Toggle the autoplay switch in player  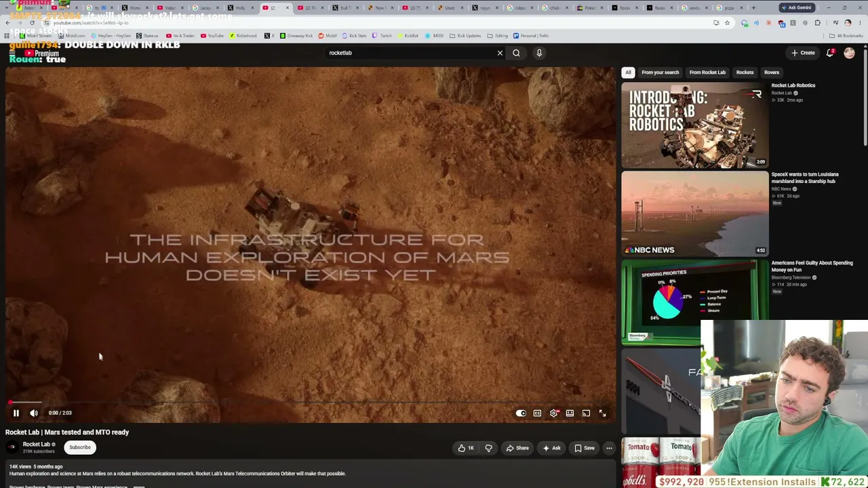(x=521, y=413)
